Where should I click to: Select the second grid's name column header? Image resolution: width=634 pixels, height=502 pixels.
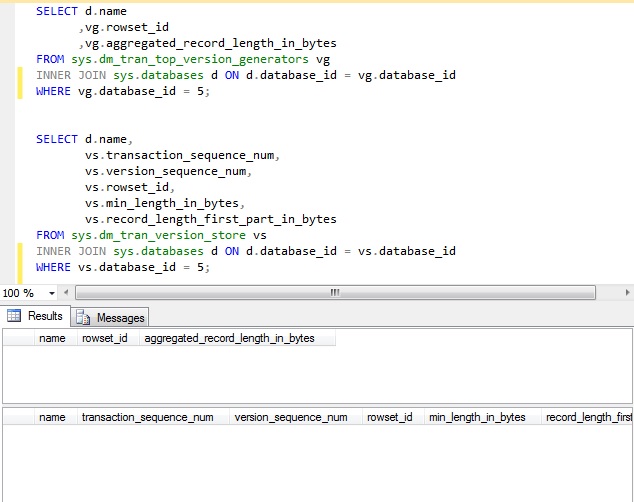click(x=52, y=417)
